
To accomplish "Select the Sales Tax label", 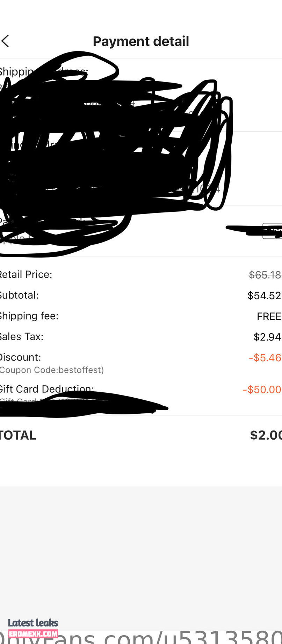I will (x=22, y=337).
